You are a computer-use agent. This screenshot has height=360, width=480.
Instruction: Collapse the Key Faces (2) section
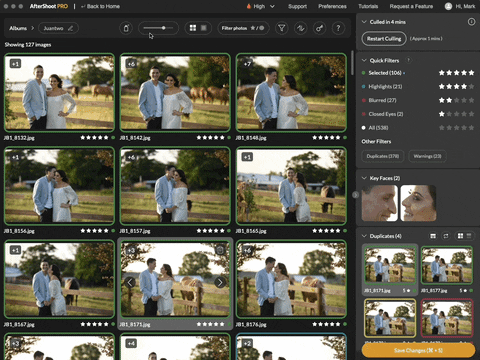click(x=364, y=178)
